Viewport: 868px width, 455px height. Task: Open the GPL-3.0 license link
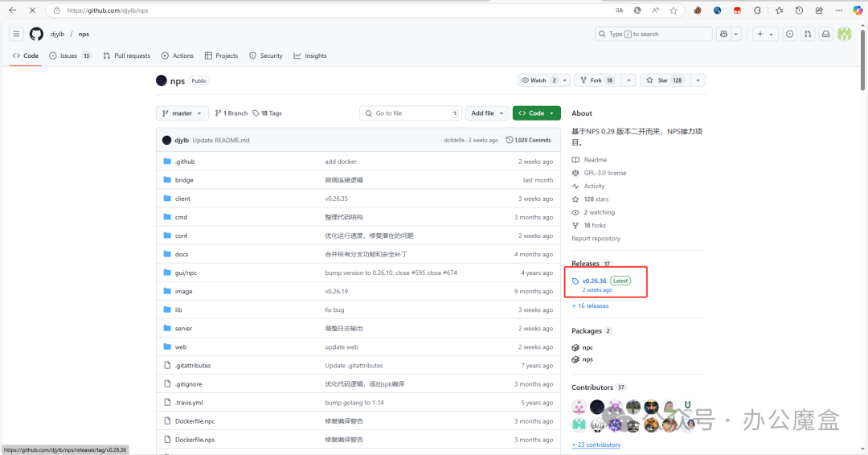click(605, 173)
